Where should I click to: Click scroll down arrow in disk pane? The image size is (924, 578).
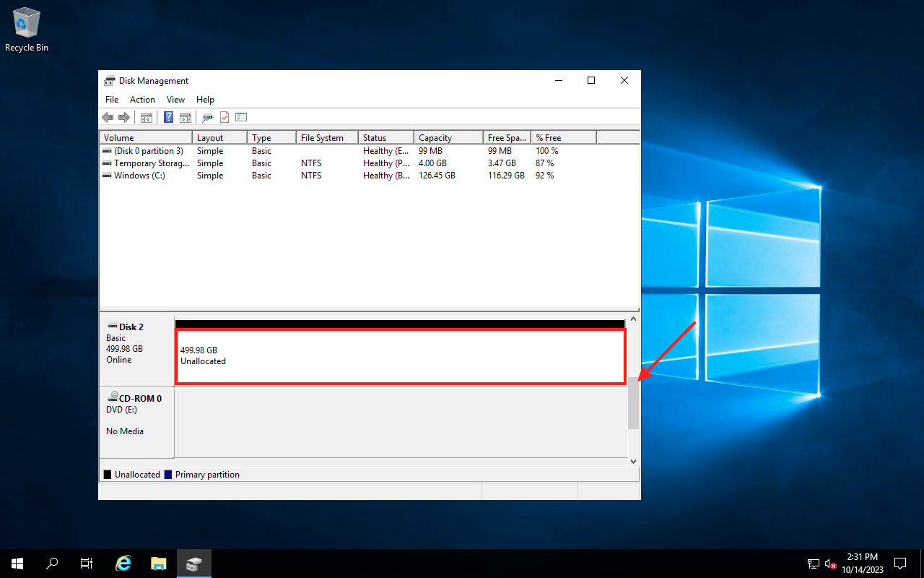coord(633,461)
